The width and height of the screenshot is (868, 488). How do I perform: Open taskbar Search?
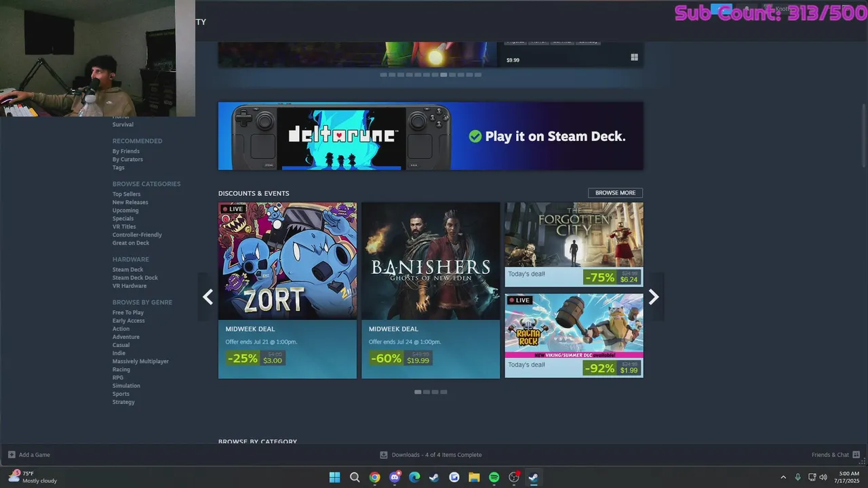(355, 477)
